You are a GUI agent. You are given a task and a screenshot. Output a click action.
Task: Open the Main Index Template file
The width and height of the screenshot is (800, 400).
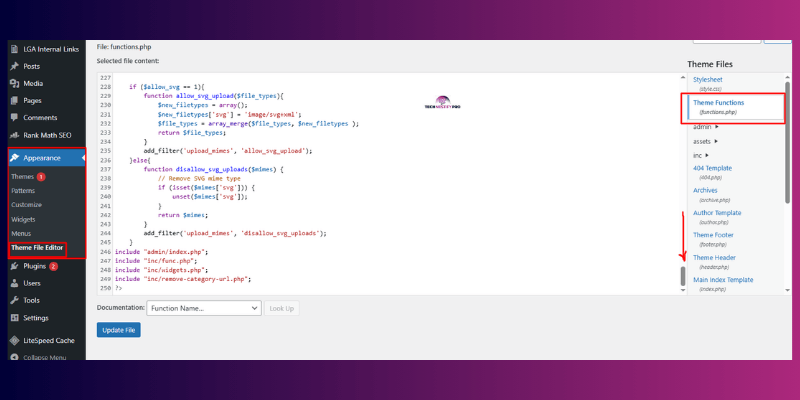[723, 284]
